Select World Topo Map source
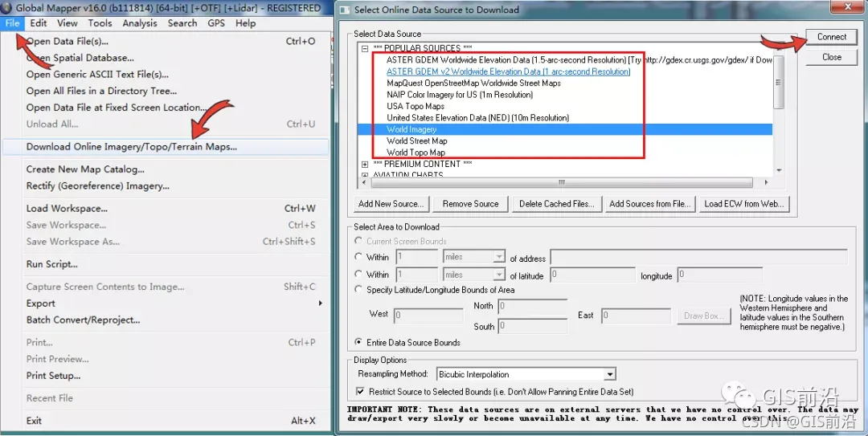This screenshot has width=868, height=436. click(416, 153)
